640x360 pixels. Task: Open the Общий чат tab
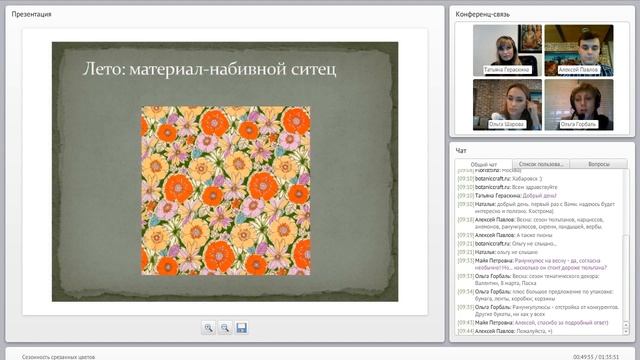tap(484, 164)
